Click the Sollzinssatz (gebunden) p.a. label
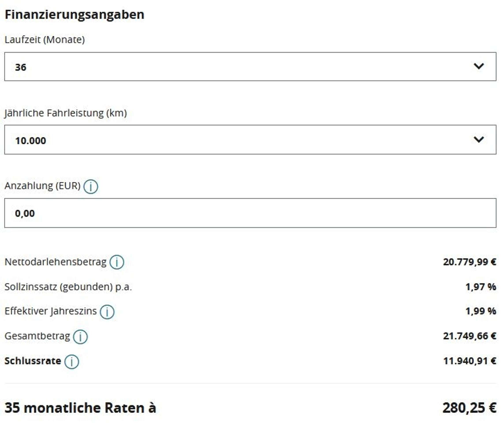The height and width of the screenshot is (423, 504). point(68,287)
